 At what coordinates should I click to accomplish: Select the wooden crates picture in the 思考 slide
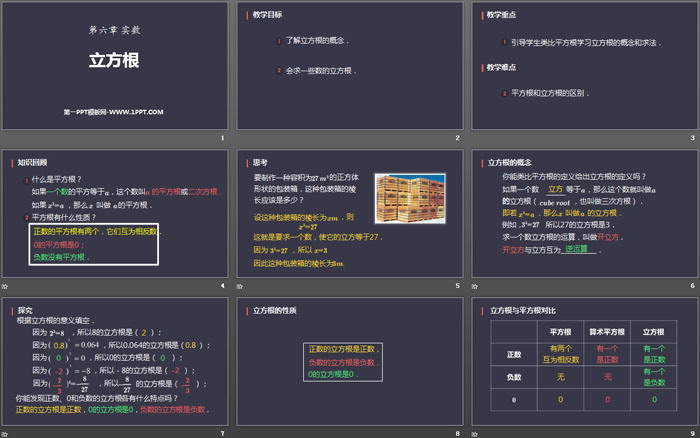pyautogui.click(x=411, y=198)
